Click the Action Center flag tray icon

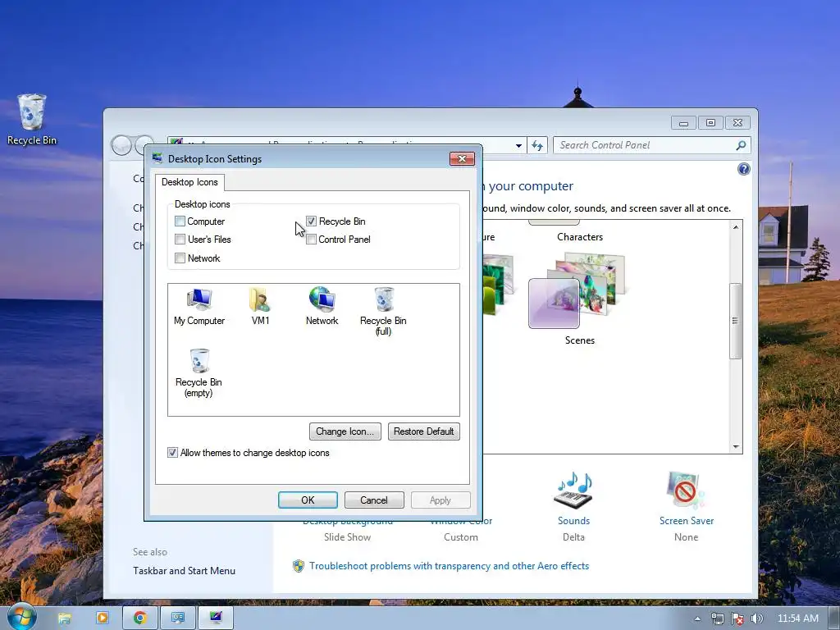737,619
